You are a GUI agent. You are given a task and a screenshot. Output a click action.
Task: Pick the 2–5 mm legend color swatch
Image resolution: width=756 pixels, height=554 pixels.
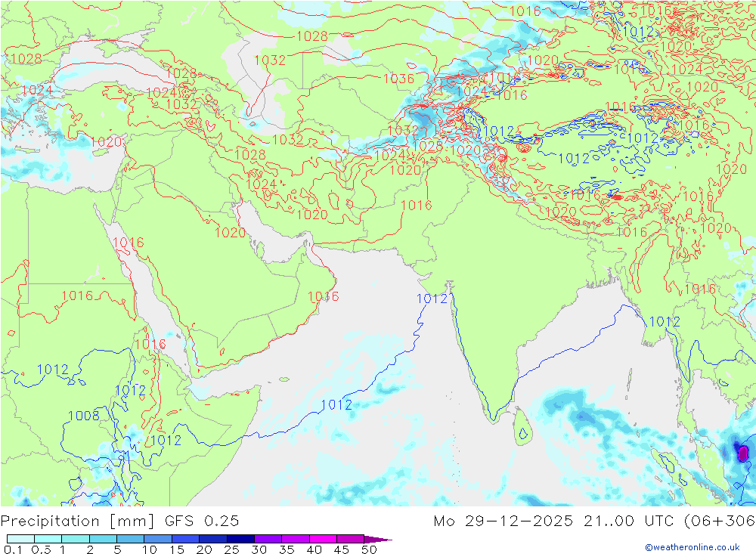103,539
